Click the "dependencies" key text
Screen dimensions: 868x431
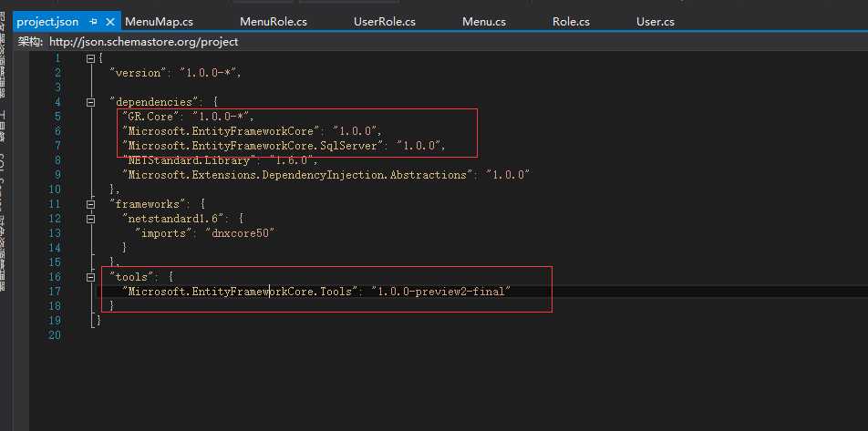click(154, 102)
